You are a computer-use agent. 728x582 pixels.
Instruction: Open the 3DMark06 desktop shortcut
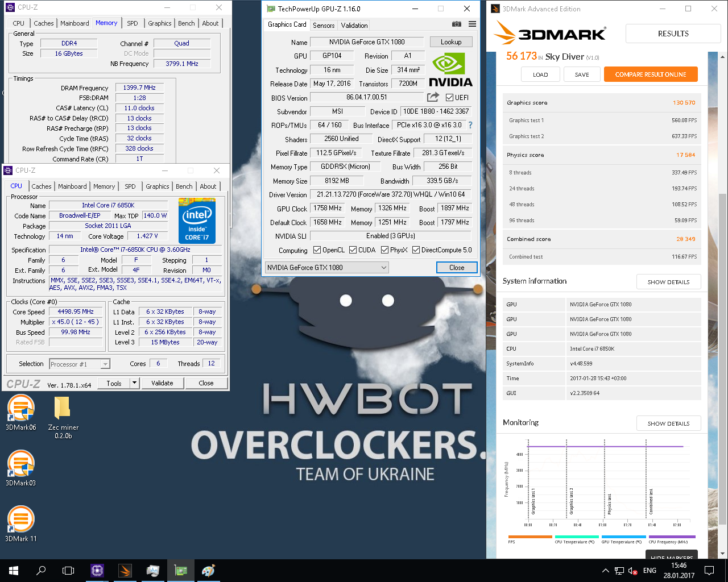pos(20,413)
